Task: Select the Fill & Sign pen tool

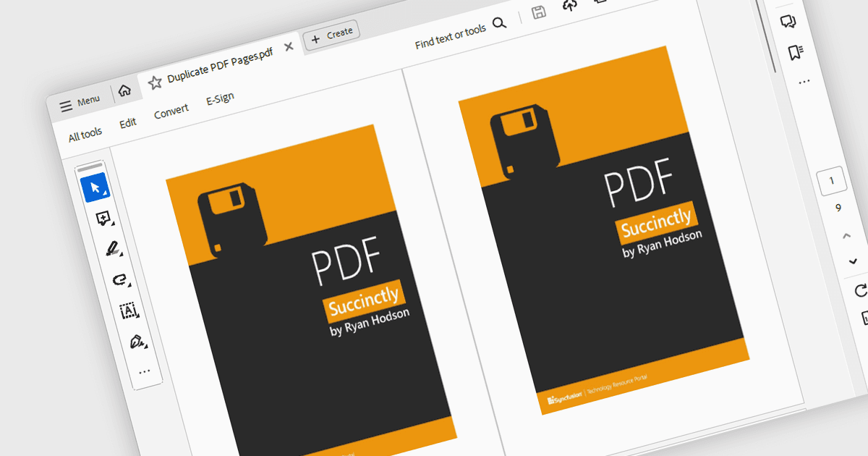Action: point(137,341)
